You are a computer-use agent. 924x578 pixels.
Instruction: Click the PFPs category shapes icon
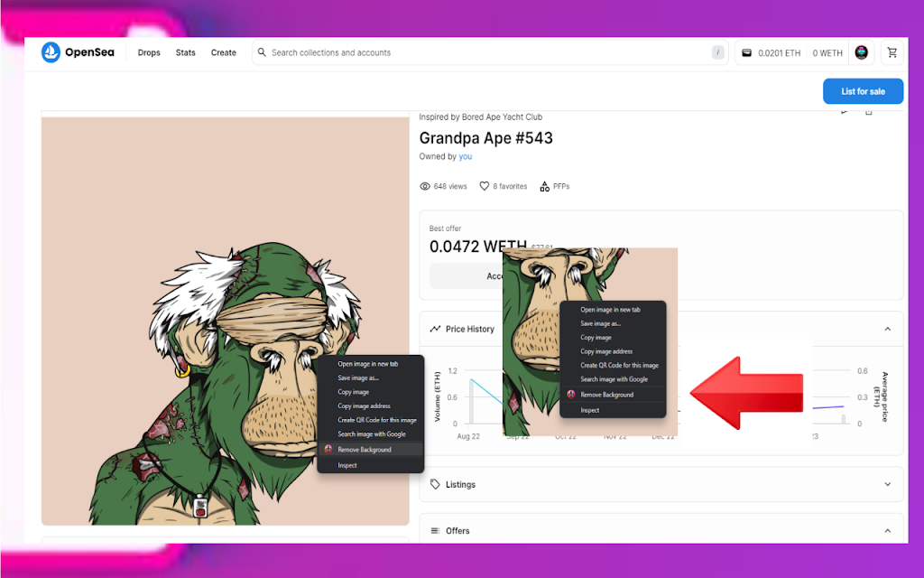544,186
